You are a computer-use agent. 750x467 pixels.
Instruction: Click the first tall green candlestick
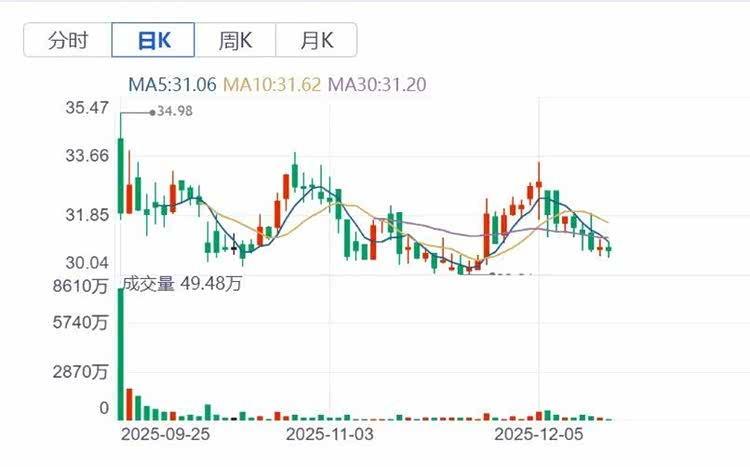(x=121, y=175)
